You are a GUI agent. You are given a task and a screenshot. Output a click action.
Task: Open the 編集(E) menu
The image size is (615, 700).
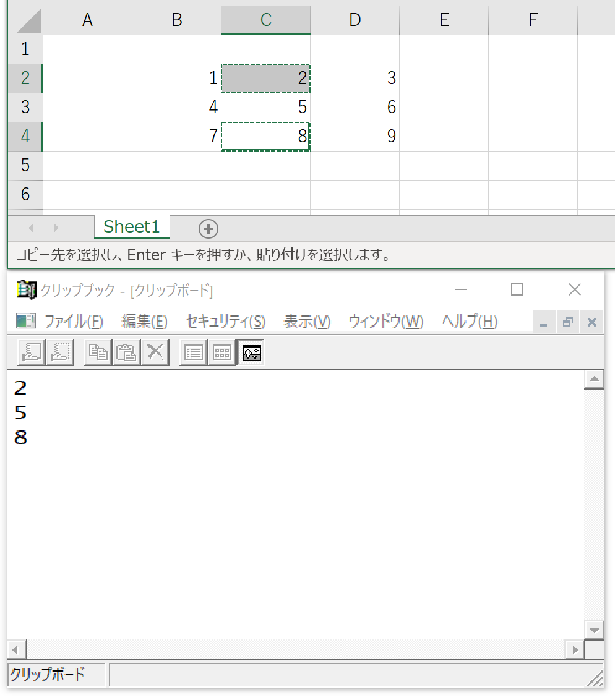click(144, 322)
